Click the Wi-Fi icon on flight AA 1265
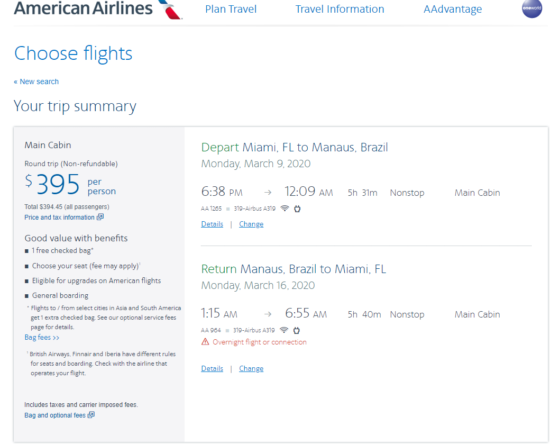Screen dimensions: 550x444 pos(285,208)
